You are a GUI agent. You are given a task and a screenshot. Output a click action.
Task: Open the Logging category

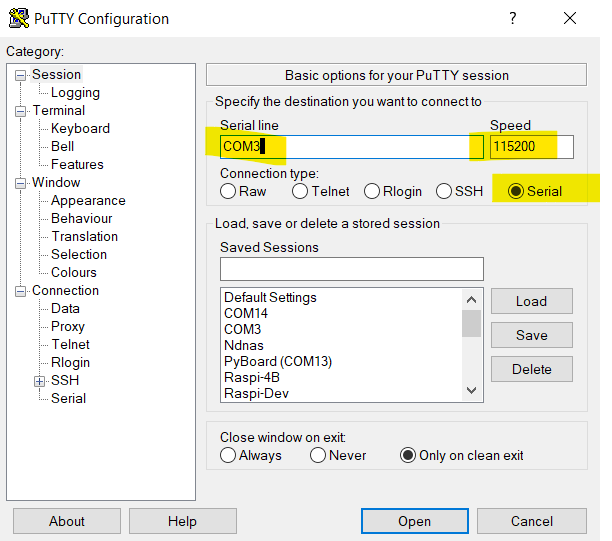(75, 93)
